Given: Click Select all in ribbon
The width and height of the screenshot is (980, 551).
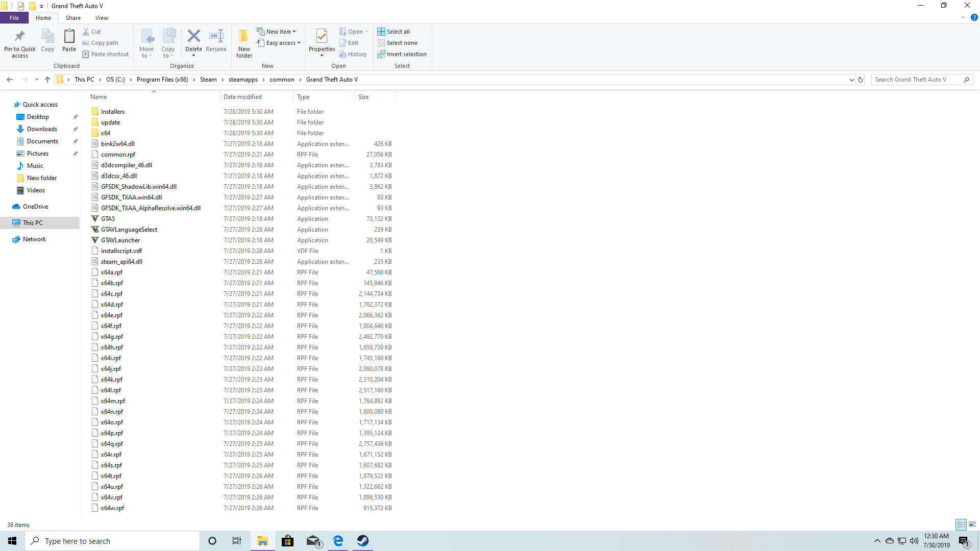Looking at the screenshot, I should 394,32.
